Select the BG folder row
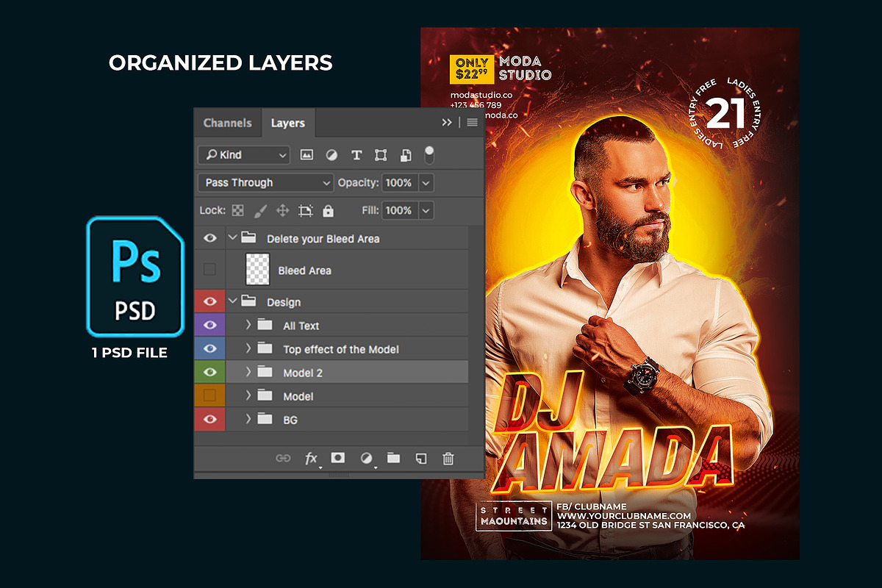 click(x=346, y=419)
